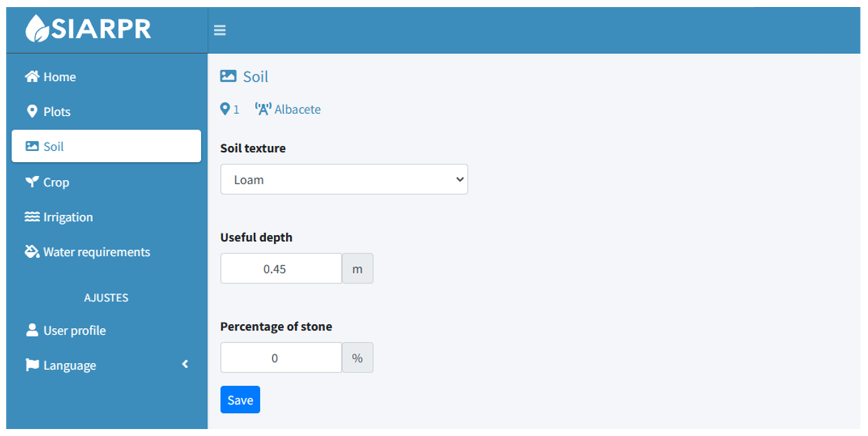Go to Water requirements menu entry

tap(96, 252)
